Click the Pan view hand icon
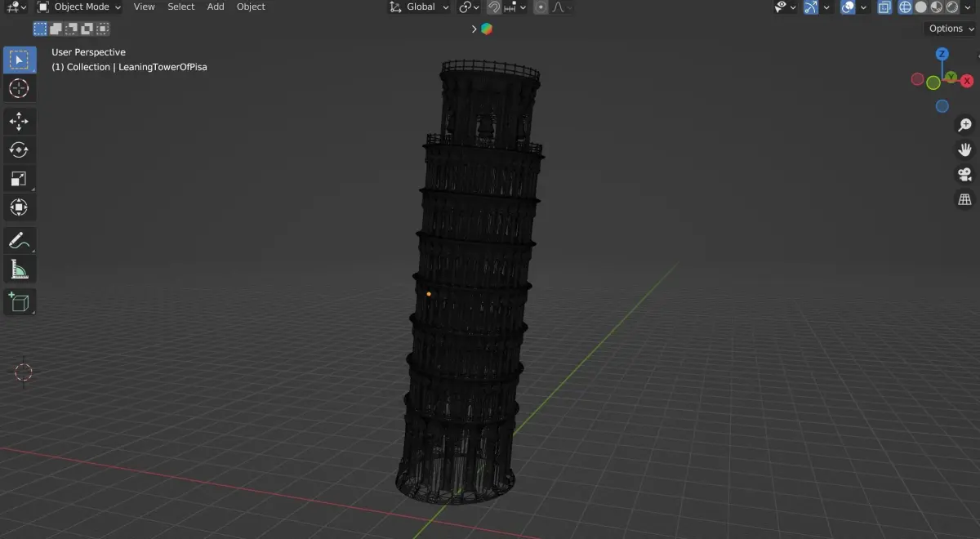Image resolution: width=980 pixels, height=539 pixels. tap(964, 149)
